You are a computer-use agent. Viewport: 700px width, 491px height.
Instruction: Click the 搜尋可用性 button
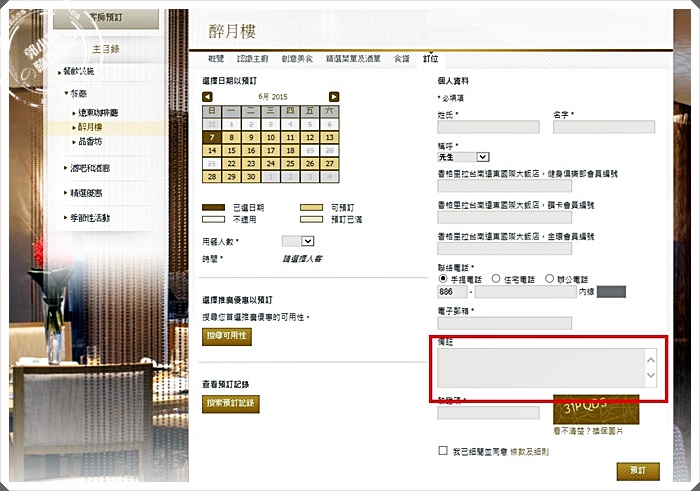click(228, 336)
